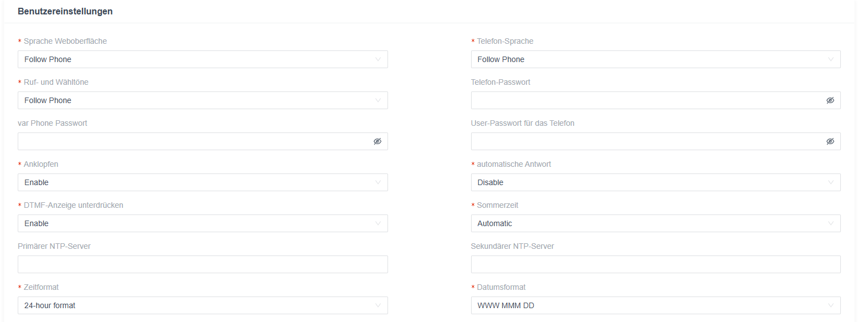Open the automatische Antwort dropdown
The width and height of the screenshot is (868, 322).
[x=655, y=182]
